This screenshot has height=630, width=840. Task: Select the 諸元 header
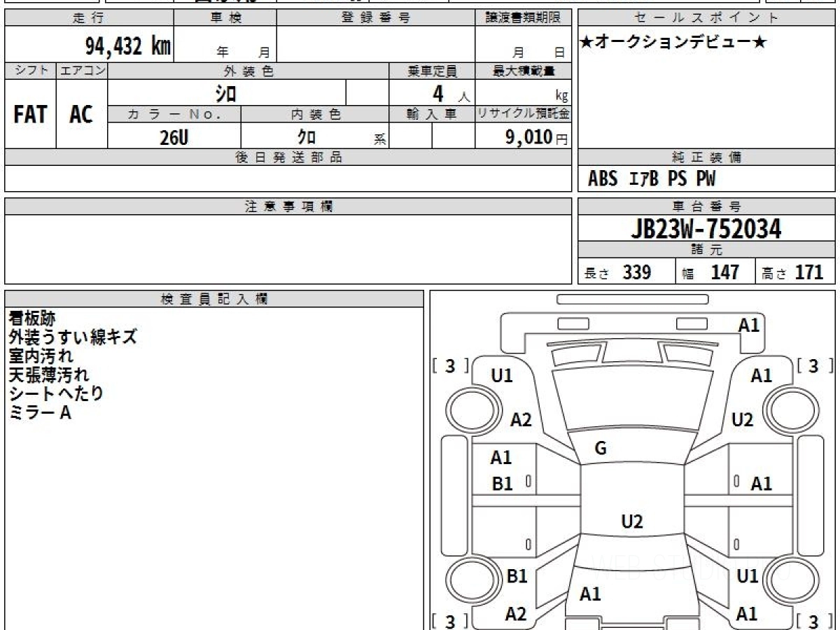pyautogui.click(x=707, y=250)
